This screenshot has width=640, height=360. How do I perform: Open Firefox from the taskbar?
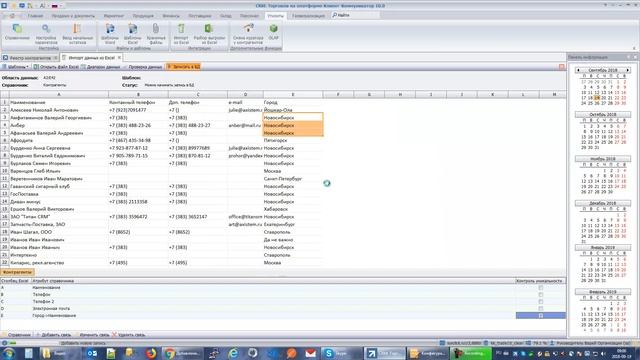pyautogui.click(x=151, y=353)
